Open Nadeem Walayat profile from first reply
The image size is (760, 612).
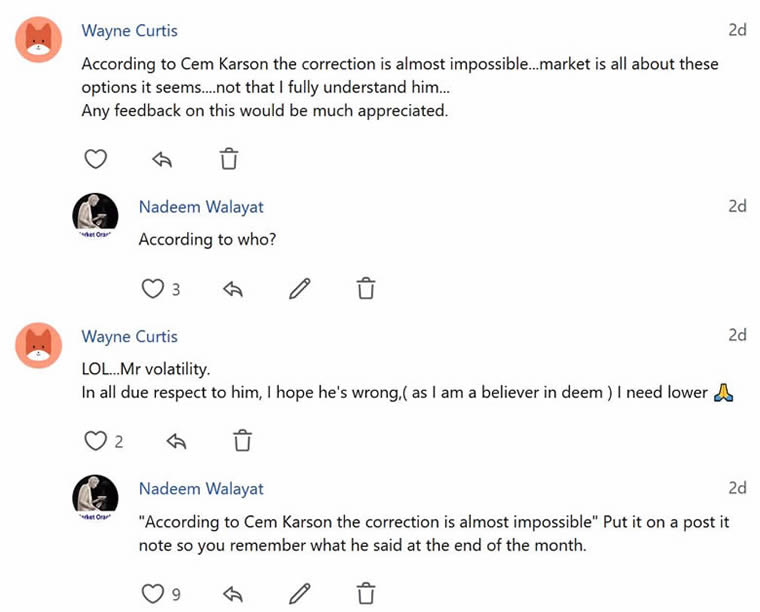(201, 207)
